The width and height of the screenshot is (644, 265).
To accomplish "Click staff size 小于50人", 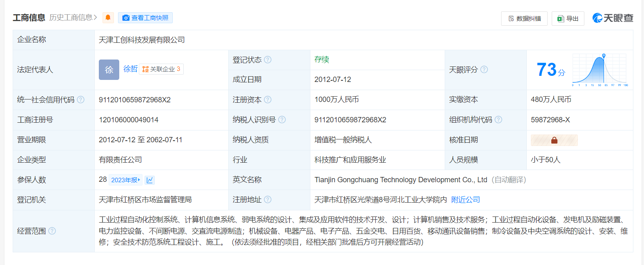I will point(546,160).
